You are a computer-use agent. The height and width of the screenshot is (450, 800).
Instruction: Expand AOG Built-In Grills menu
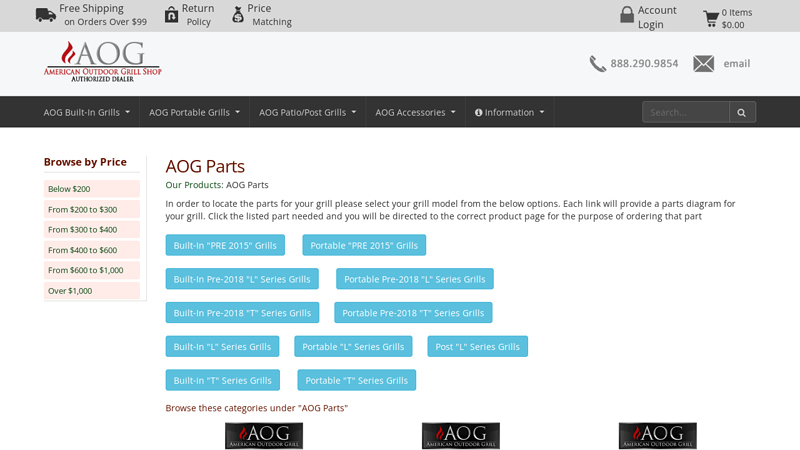tap(86, 112)
